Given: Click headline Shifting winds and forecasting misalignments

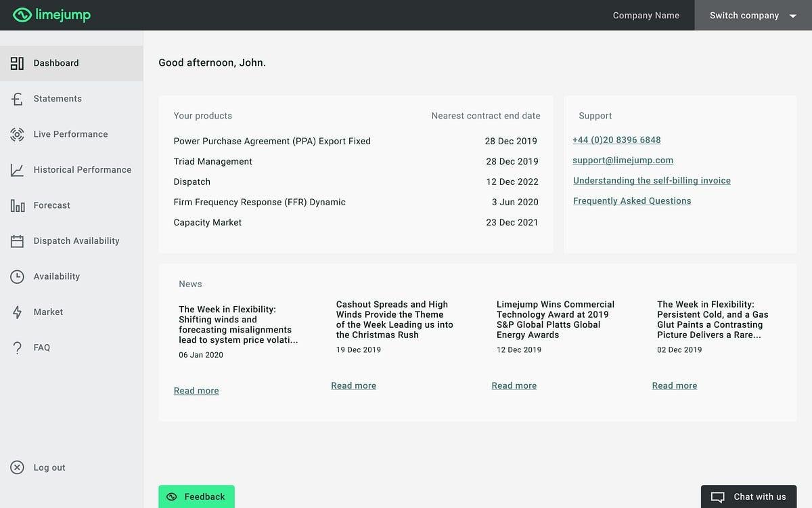Looking at the screenshot, I should tap(238, 324).
